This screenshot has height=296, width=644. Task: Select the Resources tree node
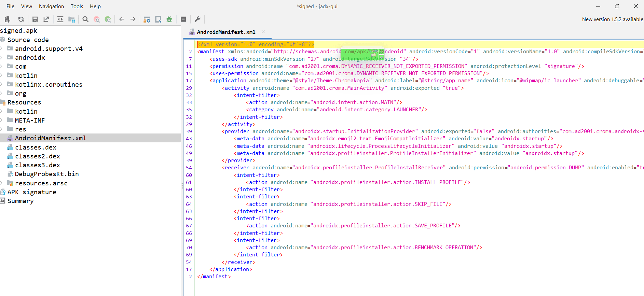24,102
